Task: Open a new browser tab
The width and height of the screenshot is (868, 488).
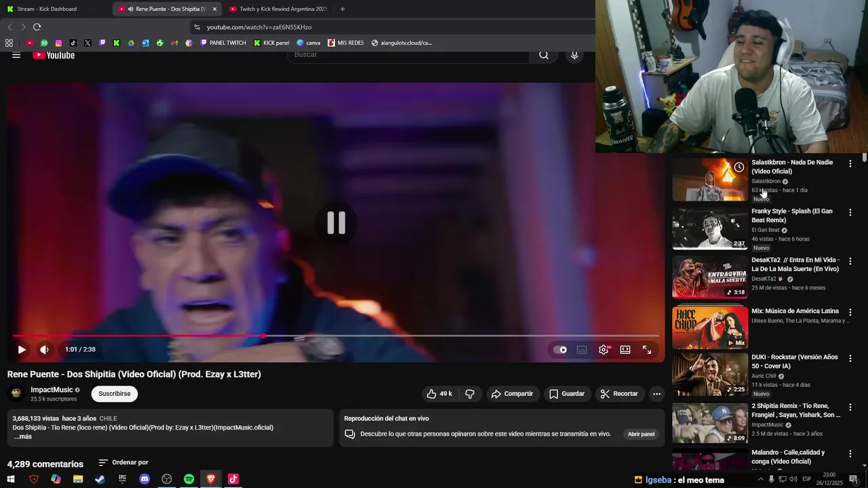Action: pos(342,9)
